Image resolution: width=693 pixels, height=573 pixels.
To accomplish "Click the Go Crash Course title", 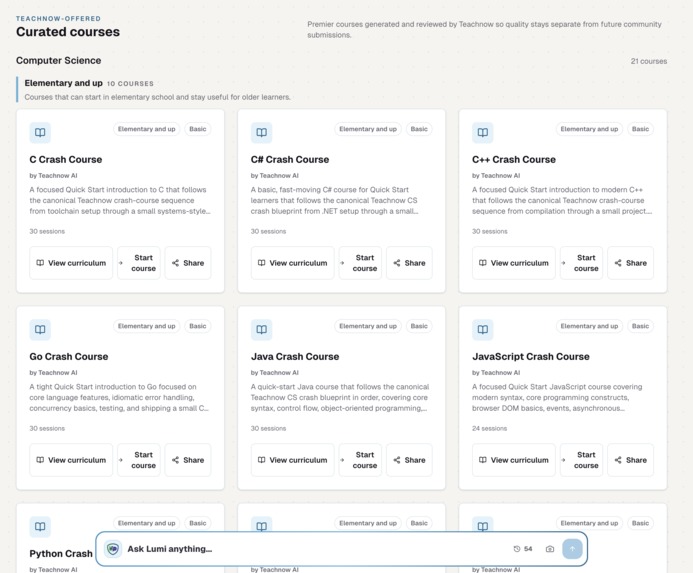I will click(69, 357).
